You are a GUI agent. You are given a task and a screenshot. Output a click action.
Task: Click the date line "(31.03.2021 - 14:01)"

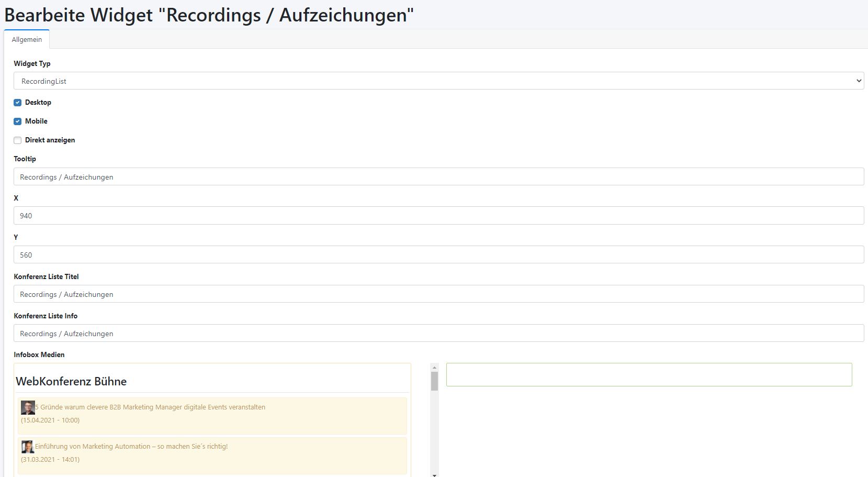tap(50, 460)
